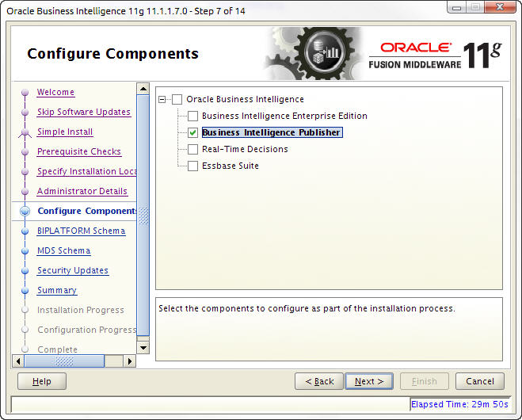Click the MDS Schema step bullet icon
This screenshot has height=420, width=522.
[x=25, y=250]
